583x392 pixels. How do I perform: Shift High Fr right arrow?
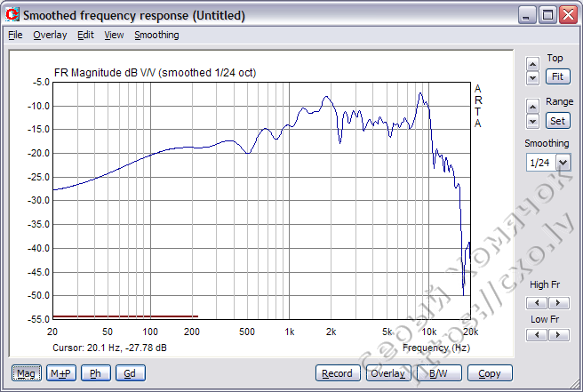[558, 303]
